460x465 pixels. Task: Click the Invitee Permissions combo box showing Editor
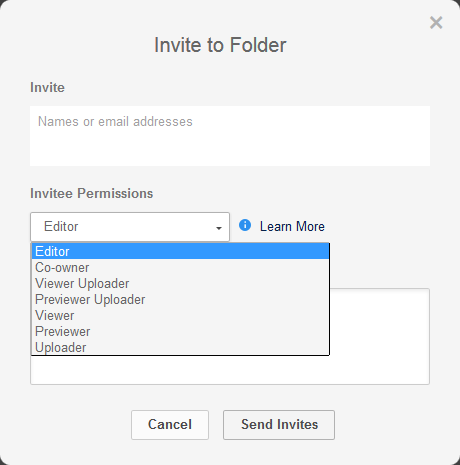130,227
